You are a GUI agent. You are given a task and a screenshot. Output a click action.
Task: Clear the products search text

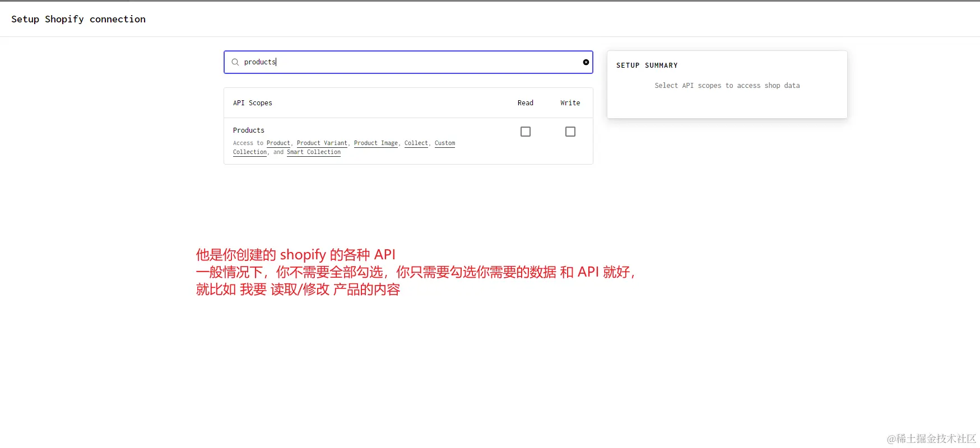tap(586, 62)
